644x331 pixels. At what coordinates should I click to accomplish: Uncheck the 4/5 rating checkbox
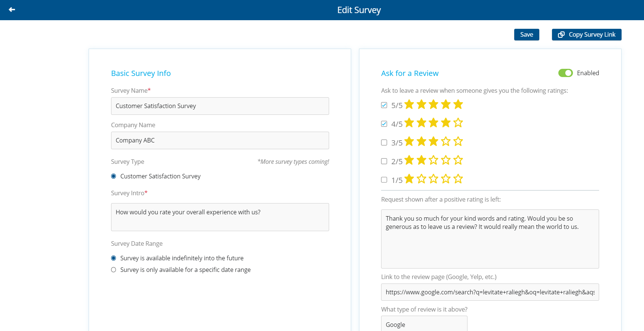click(x=384, y=124)
